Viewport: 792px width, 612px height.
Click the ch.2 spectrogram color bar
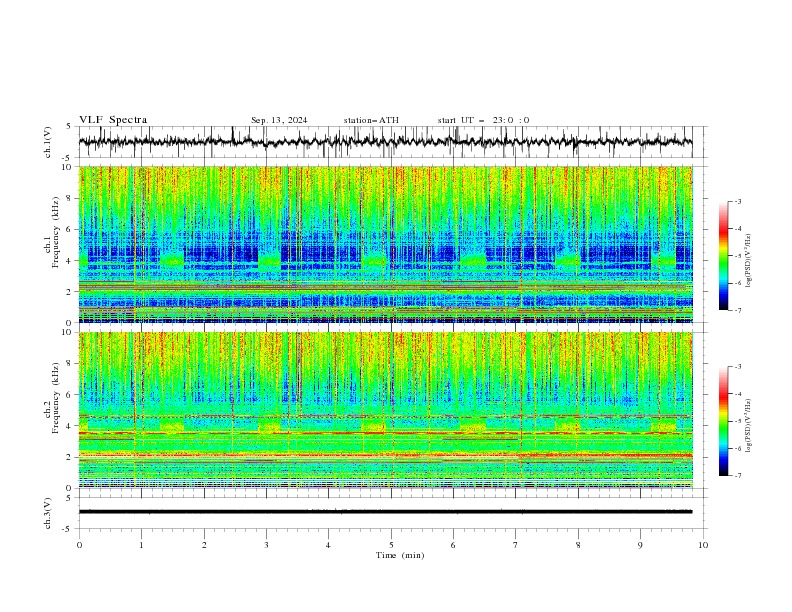click(x=723, y=421)
